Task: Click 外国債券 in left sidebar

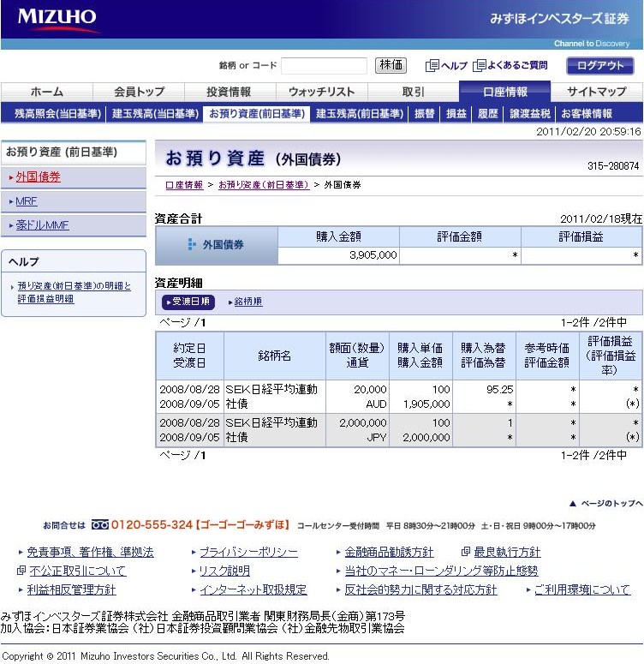Action: pyautogui.click(x=38, y=177)
